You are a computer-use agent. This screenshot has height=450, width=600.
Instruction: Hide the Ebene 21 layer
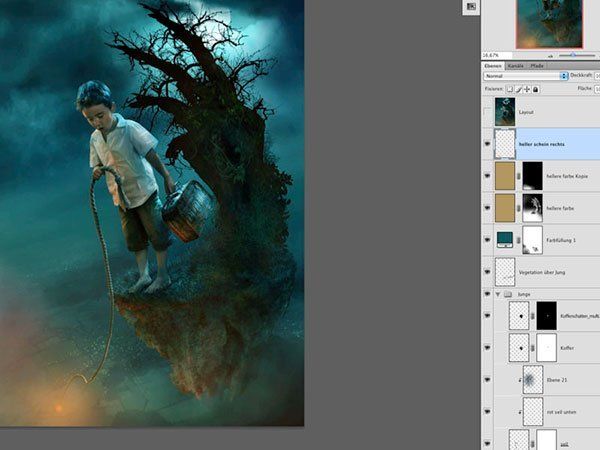click(487, 380)
